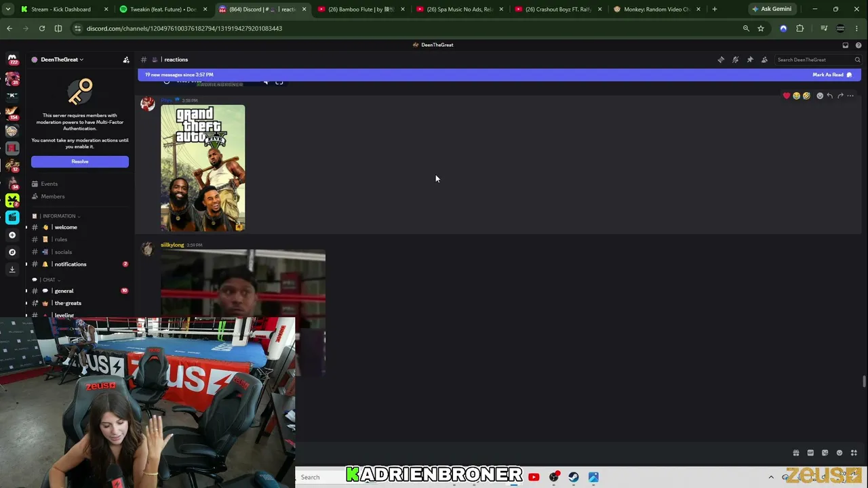868x488 pixels.
Task: Open Discord help question mark icon
Action: tap(859, 45)
